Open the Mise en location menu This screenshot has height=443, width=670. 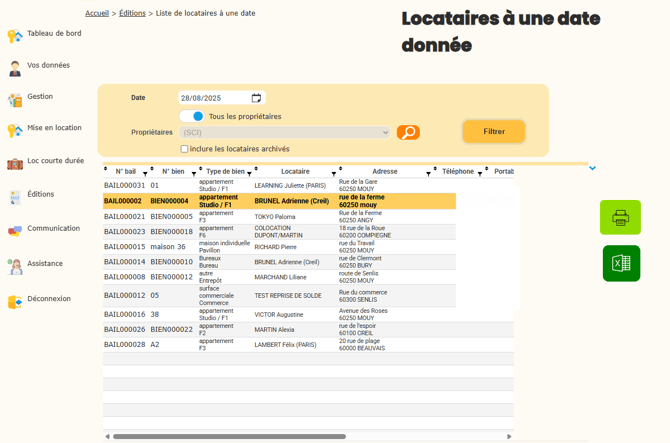coord(54,128)
